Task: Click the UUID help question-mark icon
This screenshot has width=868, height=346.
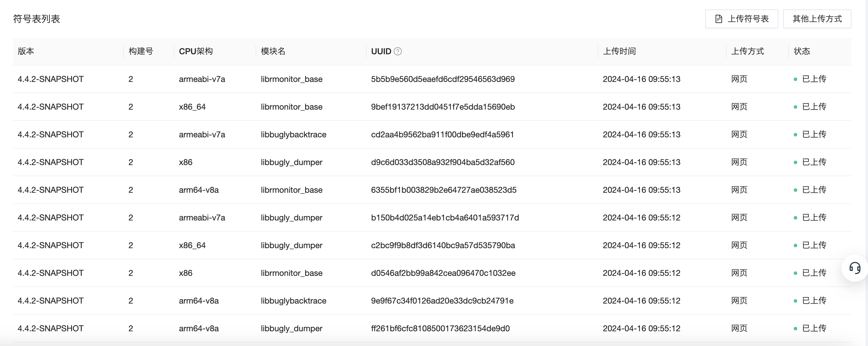Action: [398, 51]
